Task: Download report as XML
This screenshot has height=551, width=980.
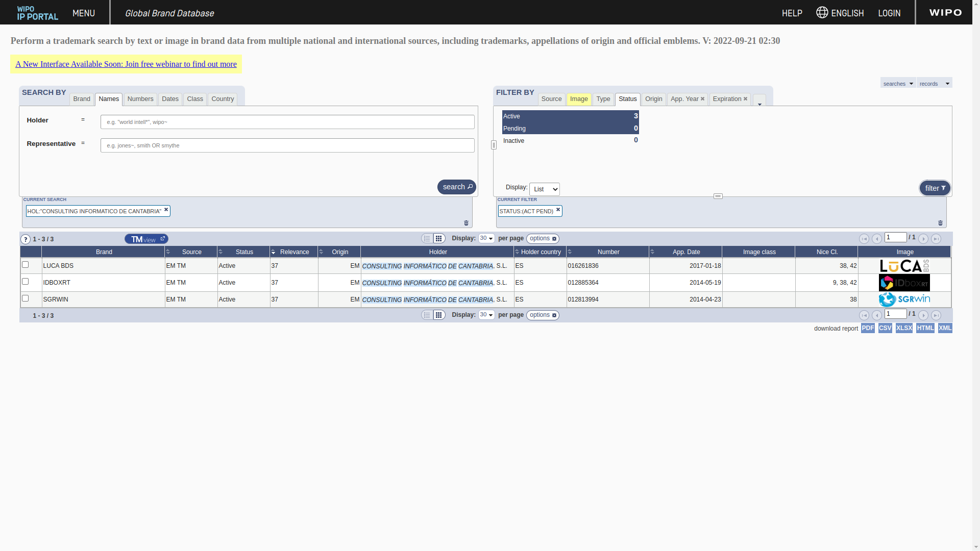Action: 945,328
